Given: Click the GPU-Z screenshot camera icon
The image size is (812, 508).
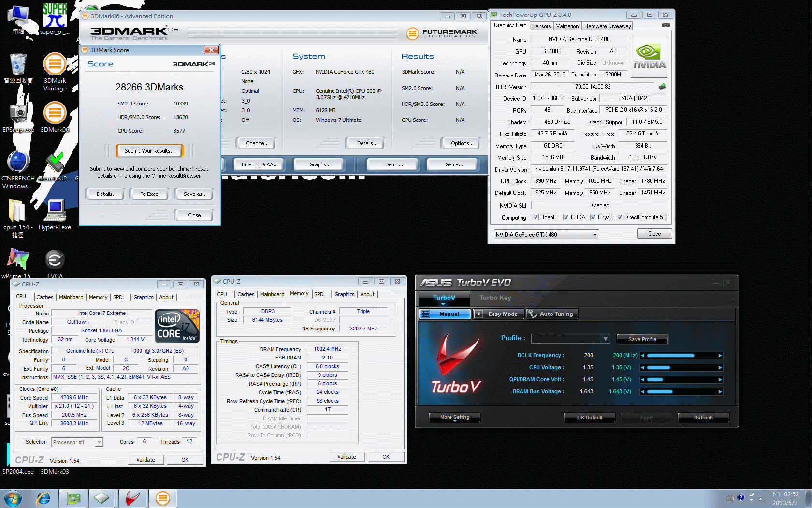Looking at the screenshot, I should [666, 25].
